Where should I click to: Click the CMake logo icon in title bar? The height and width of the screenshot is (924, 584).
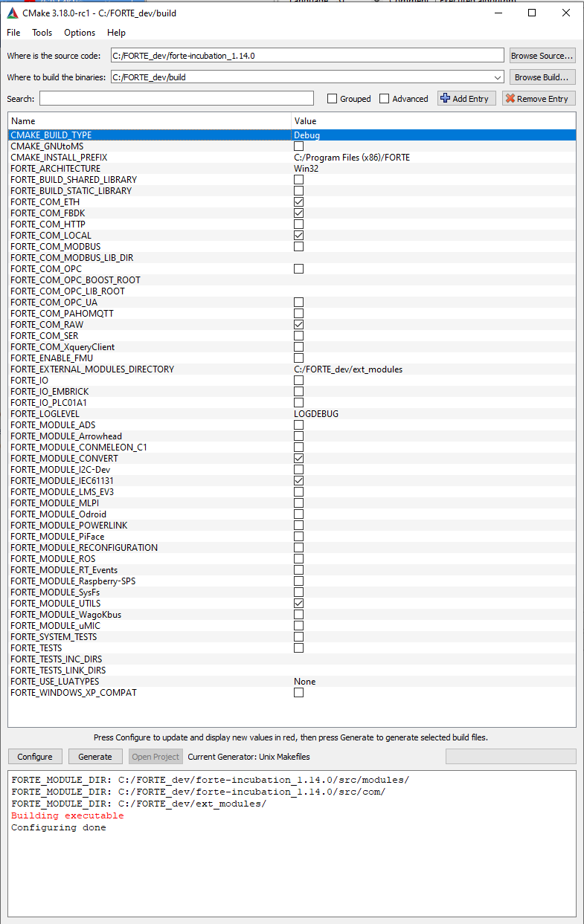point(13,13)
